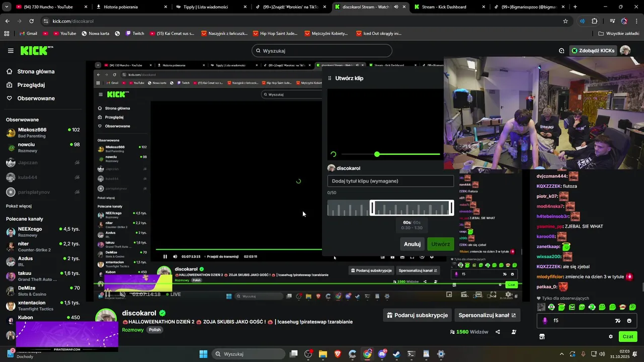
Task: Insert the angel halo emote in chat
Action: 561,307
